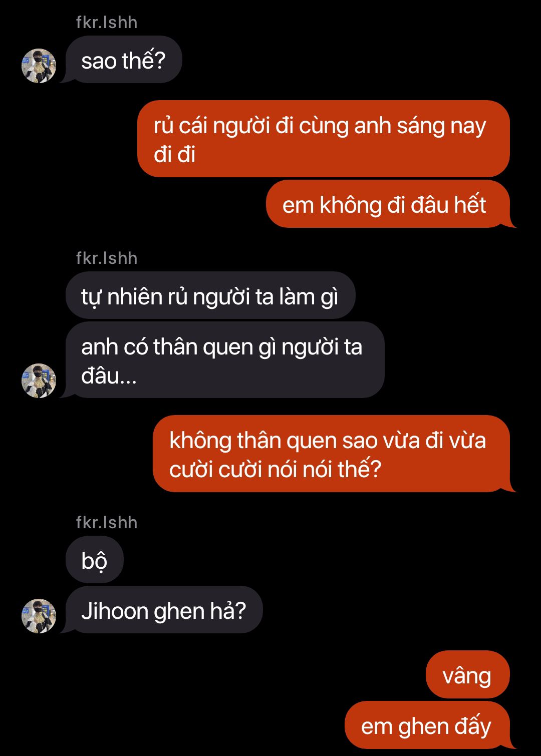Select the "vâng" message bubble
The width and height of the screenshot is (541, 756).
click(468, 674)
